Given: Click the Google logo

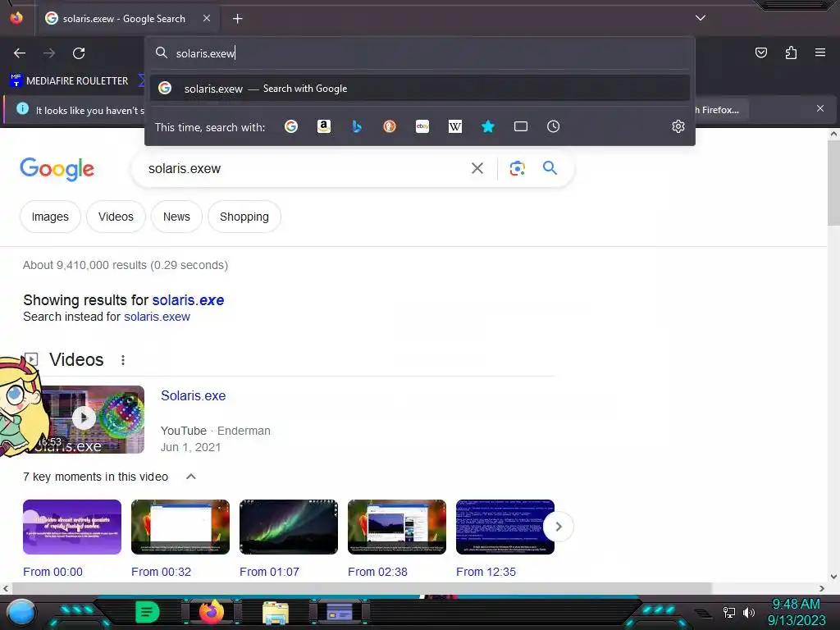Looking at the screenshot, I should pyautogui.click(x=57, y=169).
